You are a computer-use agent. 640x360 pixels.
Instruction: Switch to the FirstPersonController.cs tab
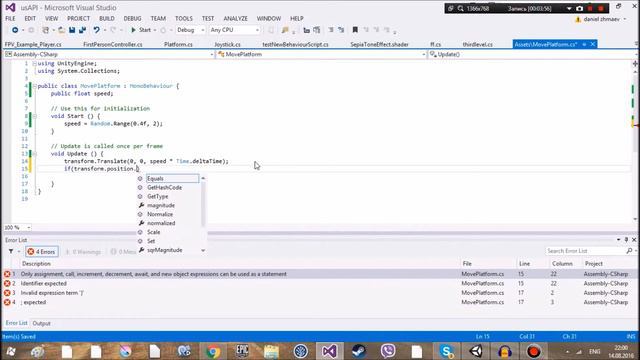[x=113, y=44]
